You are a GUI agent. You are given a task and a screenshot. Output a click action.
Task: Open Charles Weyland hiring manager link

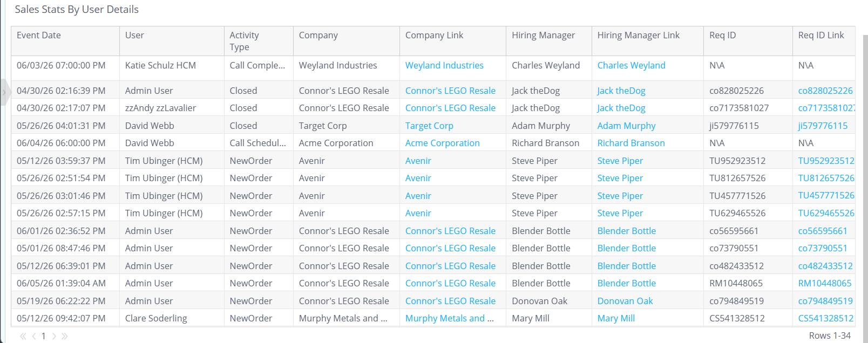tap(631, 65)
